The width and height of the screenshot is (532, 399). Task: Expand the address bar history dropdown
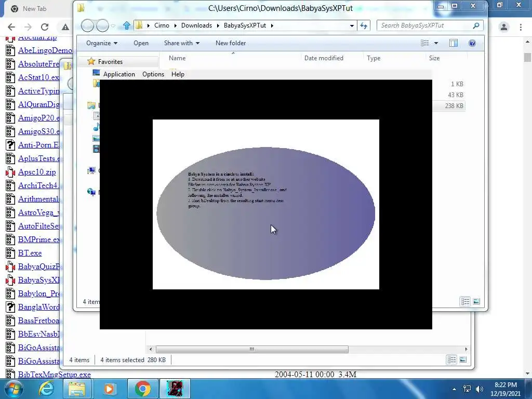coord(352,25)
